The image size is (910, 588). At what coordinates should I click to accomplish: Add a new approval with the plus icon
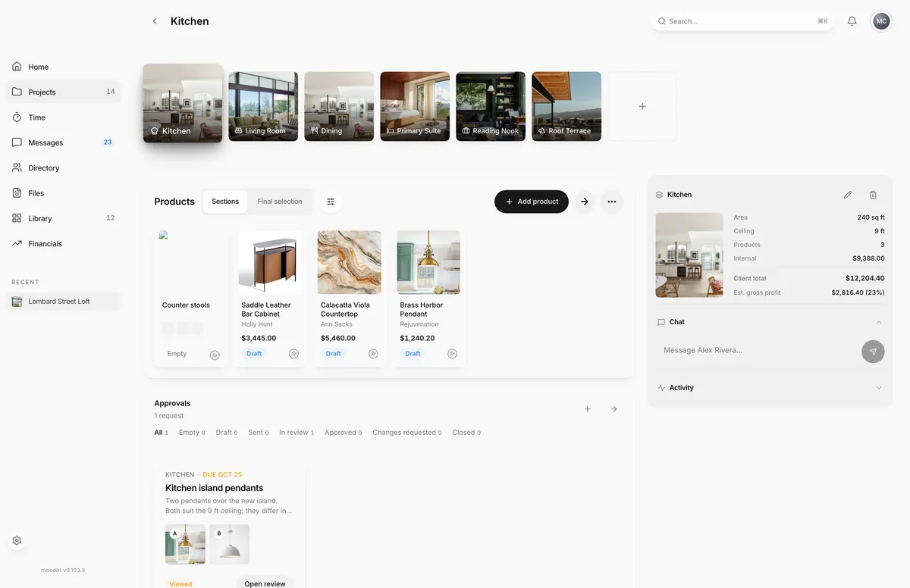587,409
